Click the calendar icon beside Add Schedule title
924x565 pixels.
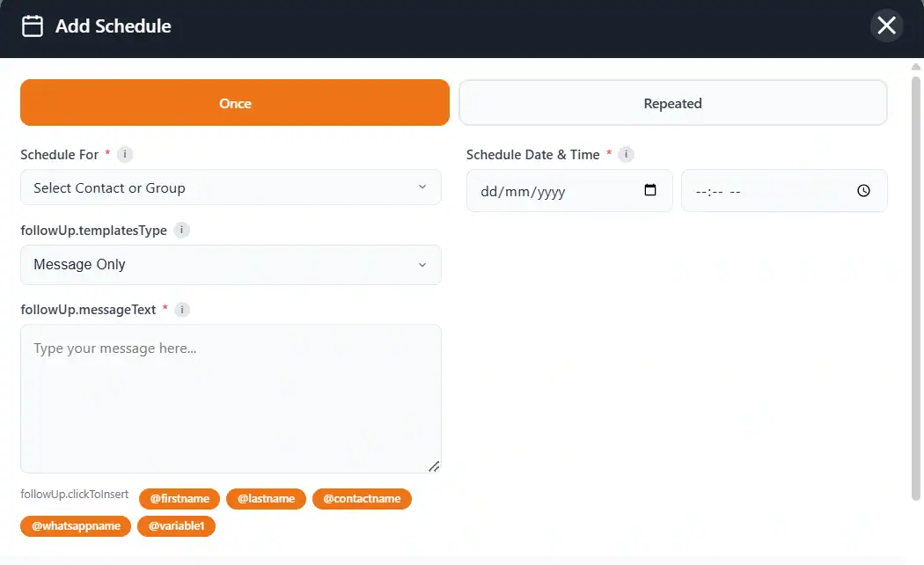(32, 26)
